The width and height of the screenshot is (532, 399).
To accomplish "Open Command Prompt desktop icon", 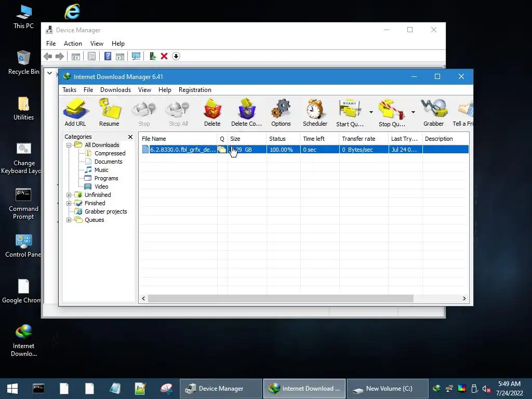I will (23, 204).
